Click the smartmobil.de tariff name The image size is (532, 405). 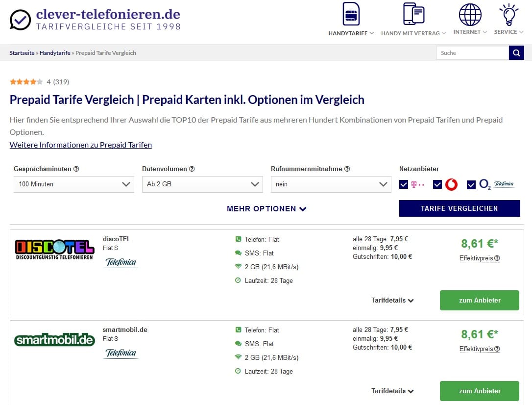(x=125, y=329)
